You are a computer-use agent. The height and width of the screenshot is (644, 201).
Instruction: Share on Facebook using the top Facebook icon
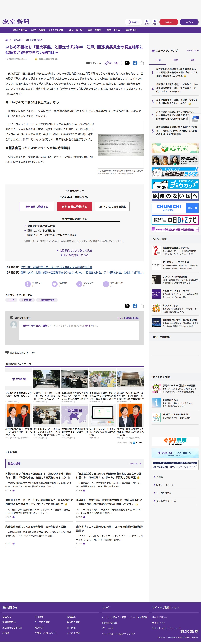click(135, 63)
